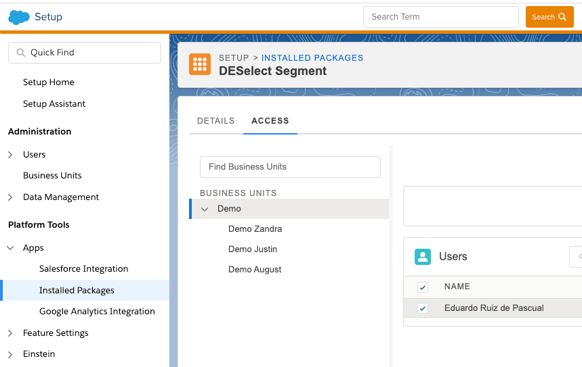
Task: Select the ACCESS tab
Action: pyautogui.click(x=270, y=121)
